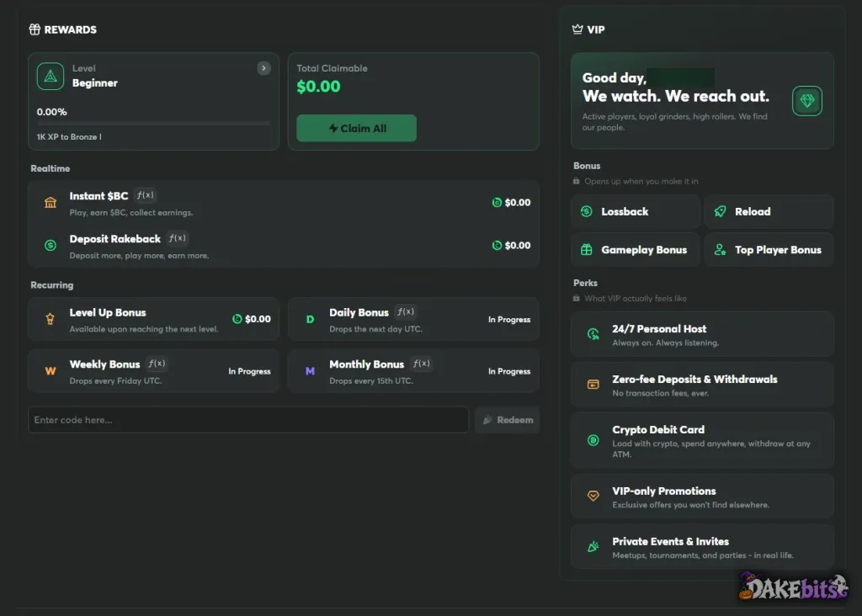The width and height of the screenshot is (862, 616).
Task: Click 'Drops every 15th UTC.' text
Action: (371, 381)
